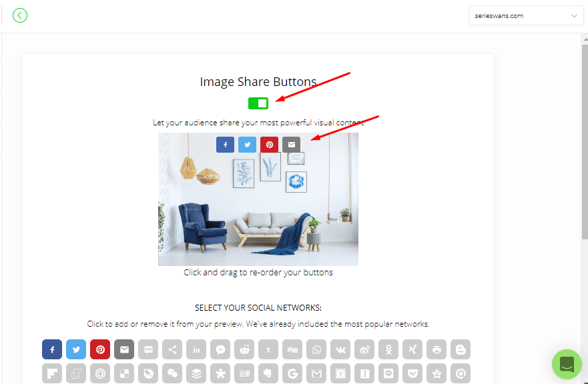Click the email button on the preview image
Viewport: 588px width, 384px height.
292,145
